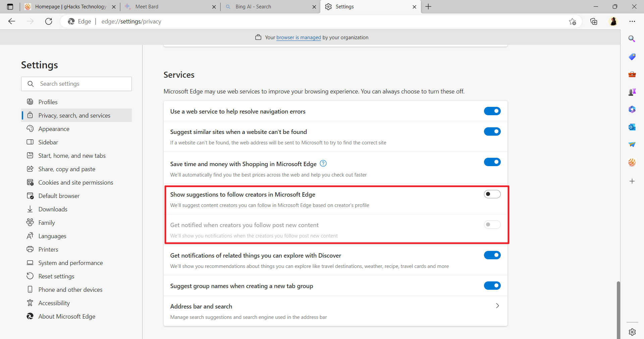Enable suggestions to follow creators
This screenshot has height=339, width=644.
point(492,194)
